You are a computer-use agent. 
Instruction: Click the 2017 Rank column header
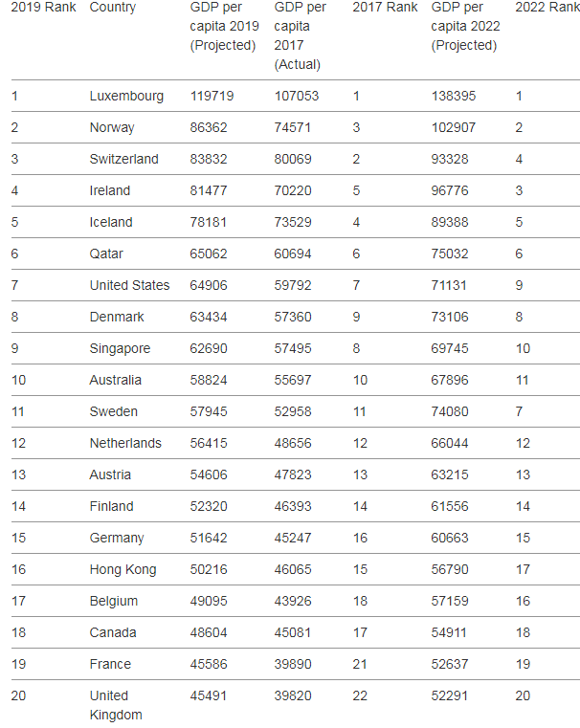tap(385, 8)
